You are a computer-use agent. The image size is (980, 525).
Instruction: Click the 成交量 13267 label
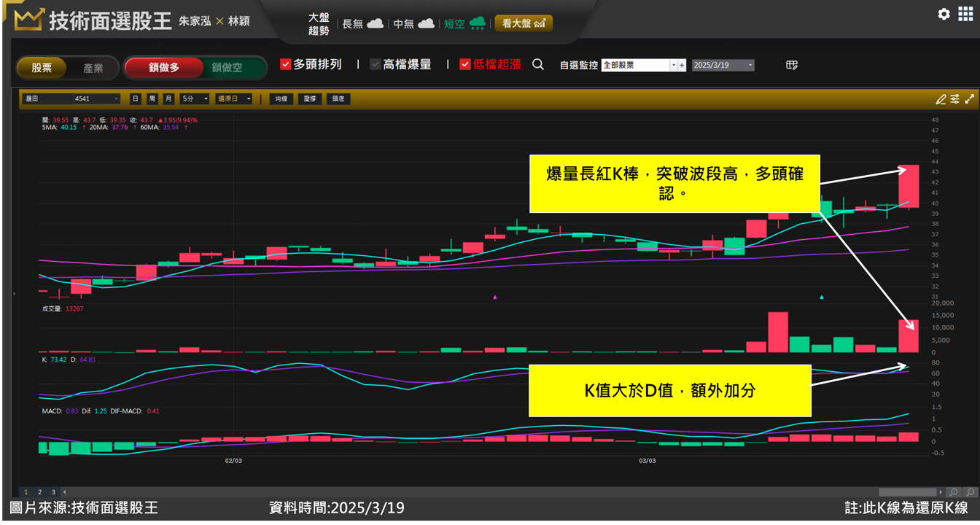(x=63, y=308)
